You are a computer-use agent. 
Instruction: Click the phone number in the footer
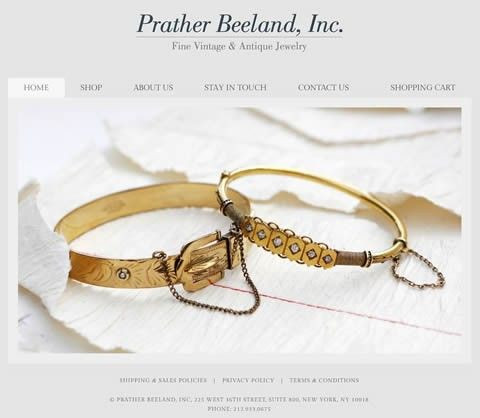pyautogui.click(x=239, y=409)
